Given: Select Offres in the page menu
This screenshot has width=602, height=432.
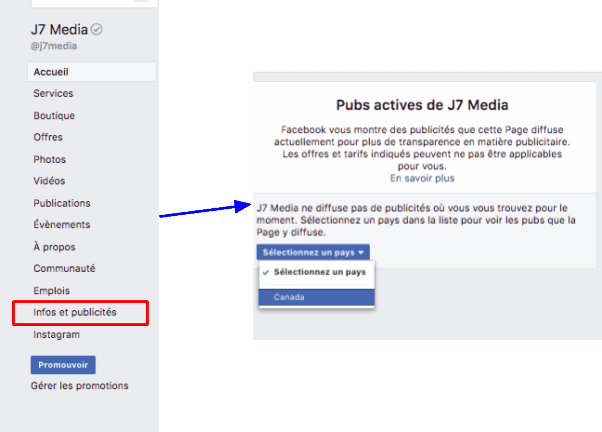Looking at the screenshot, I should coord(48,137).
